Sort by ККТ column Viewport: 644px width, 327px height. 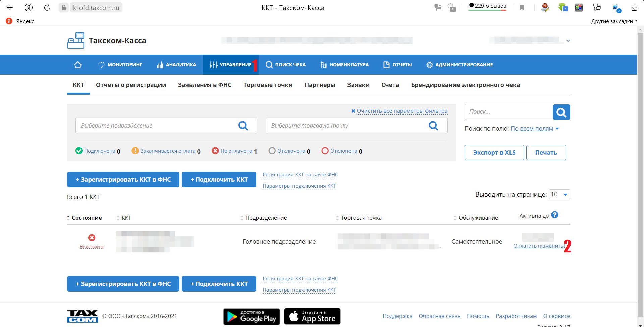tap(124, 218)
